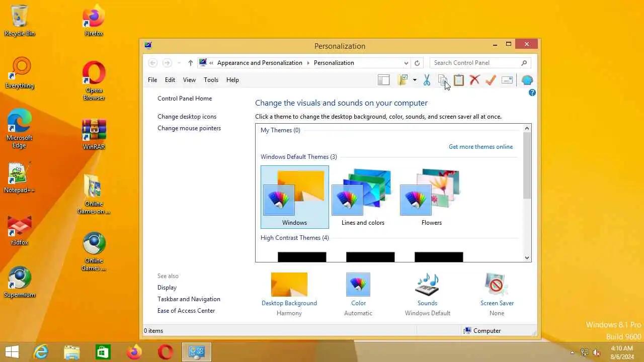The width and height of the screenshot is (644, 362).
Task: Open Desktop Background settings
Action: coord(289,294)
